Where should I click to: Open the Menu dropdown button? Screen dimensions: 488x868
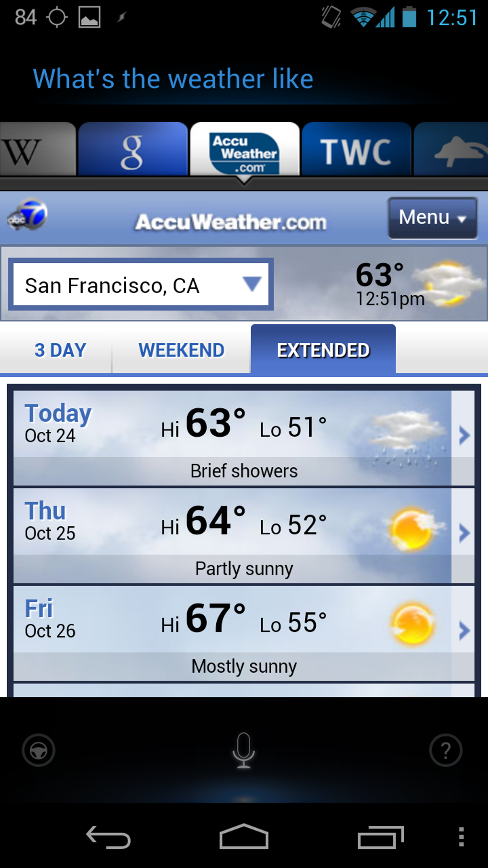432,218
